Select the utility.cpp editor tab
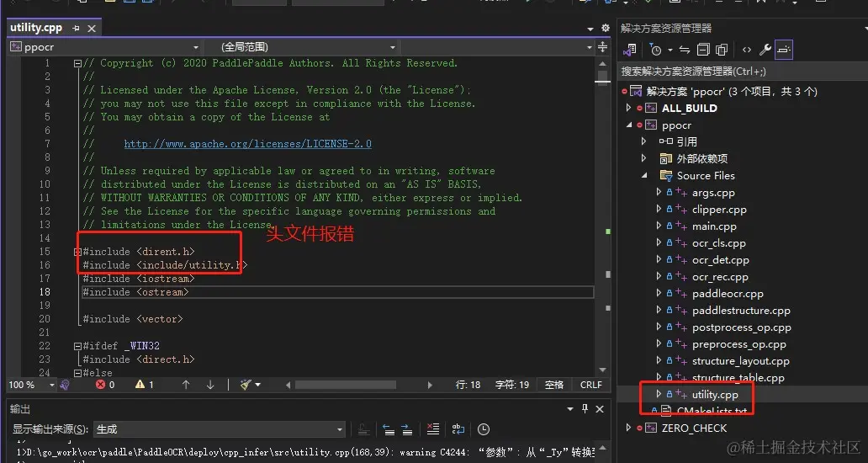The width and height of the screenshot is (868, 463). click(x=36, y=28)
